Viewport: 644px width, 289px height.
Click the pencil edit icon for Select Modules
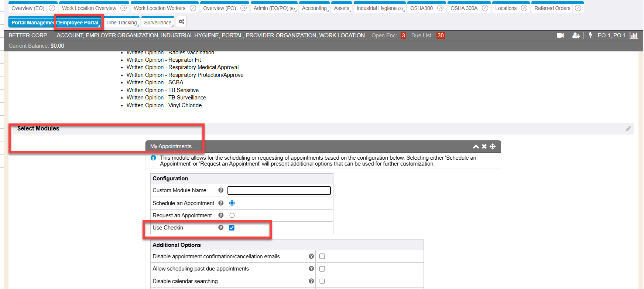[x=628, y=129]
